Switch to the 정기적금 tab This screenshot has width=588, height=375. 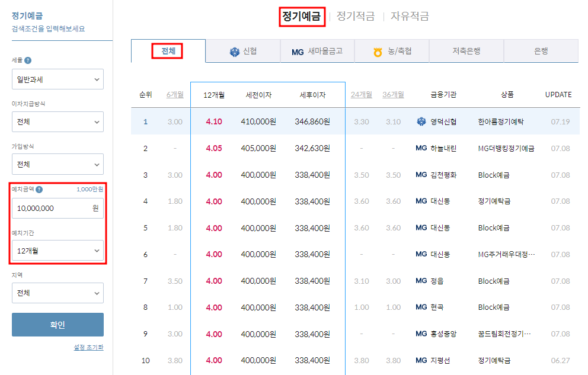click(356, 16)
